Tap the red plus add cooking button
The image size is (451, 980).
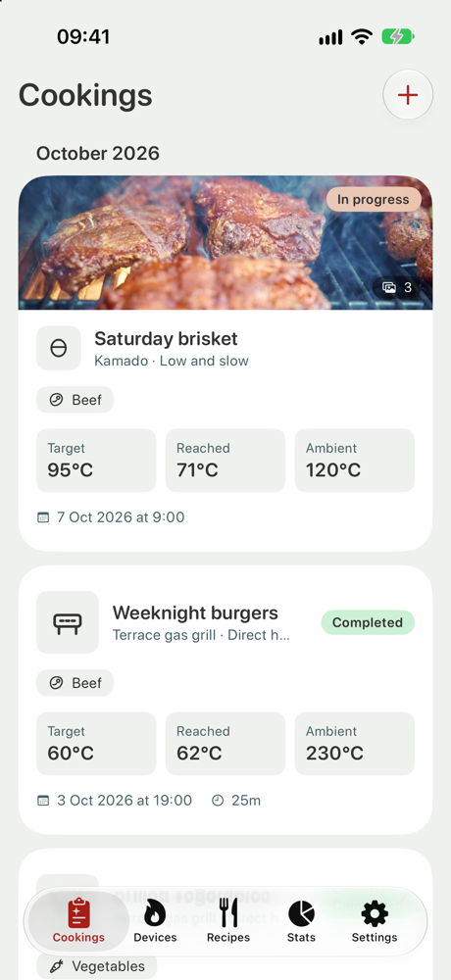pos(408,95)
